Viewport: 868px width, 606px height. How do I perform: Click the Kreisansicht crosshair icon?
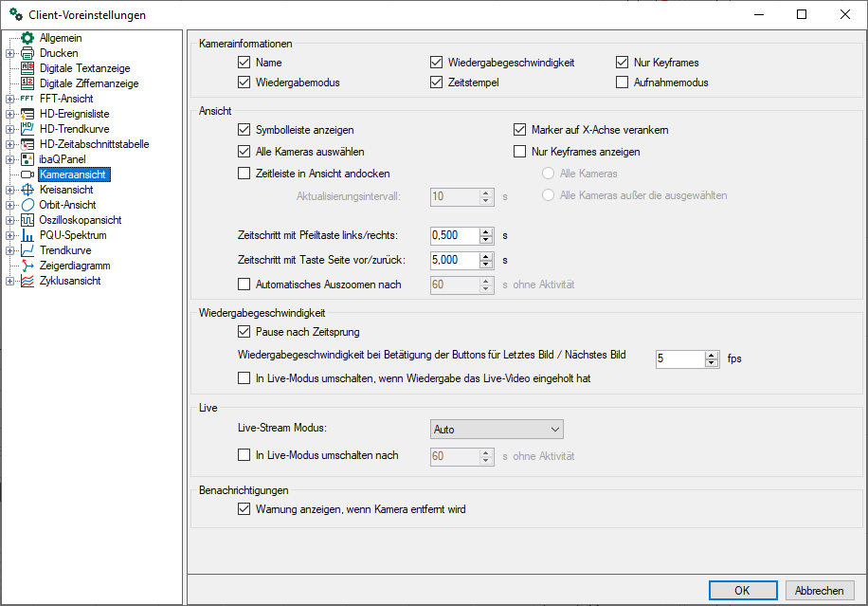tap(27, 190)
